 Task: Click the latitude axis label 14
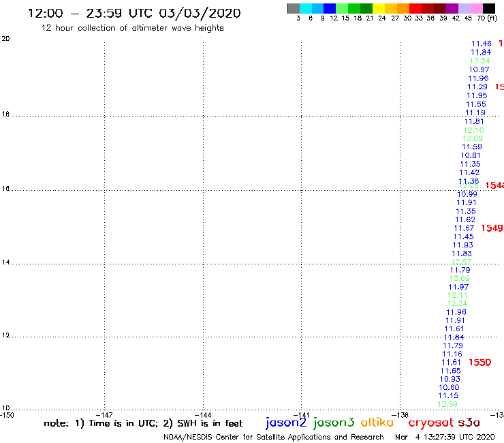[5, 262]
